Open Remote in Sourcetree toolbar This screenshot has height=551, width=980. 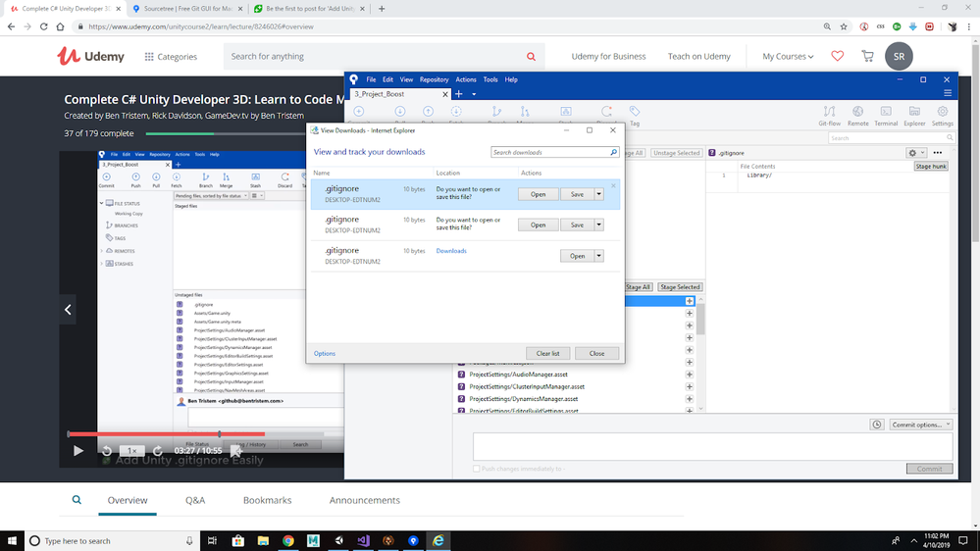858,116
